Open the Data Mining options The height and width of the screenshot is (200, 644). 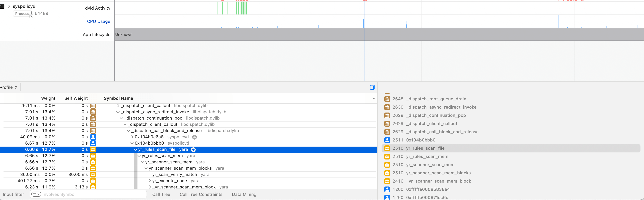(x=244, y=194)
